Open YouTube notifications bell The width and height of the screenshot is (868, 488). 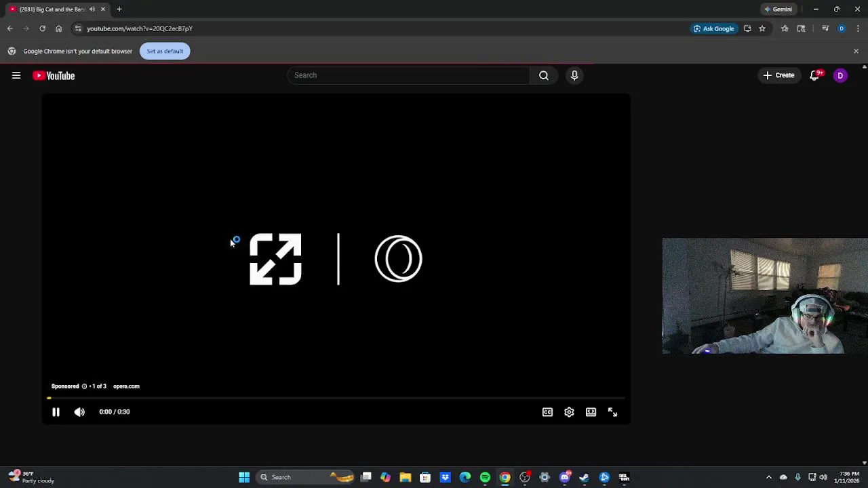point(815,75)
